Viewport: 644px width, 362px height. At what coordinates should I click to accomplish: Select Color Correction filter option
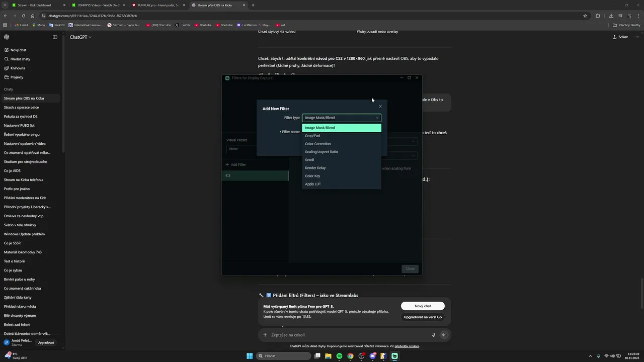click(x=342, y=144)
